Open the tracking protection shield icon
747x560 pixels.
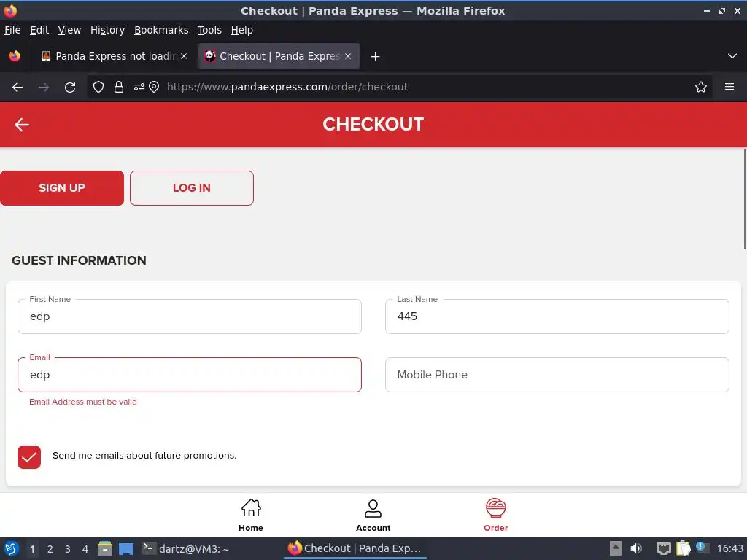[x=98, y=87]
